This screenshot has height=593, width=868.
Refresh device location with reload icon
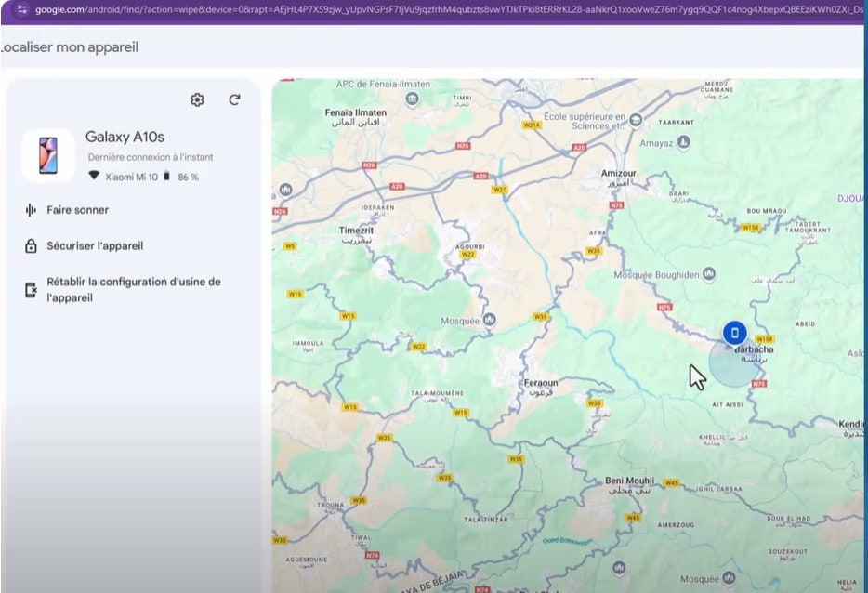[x=234, y=99]
